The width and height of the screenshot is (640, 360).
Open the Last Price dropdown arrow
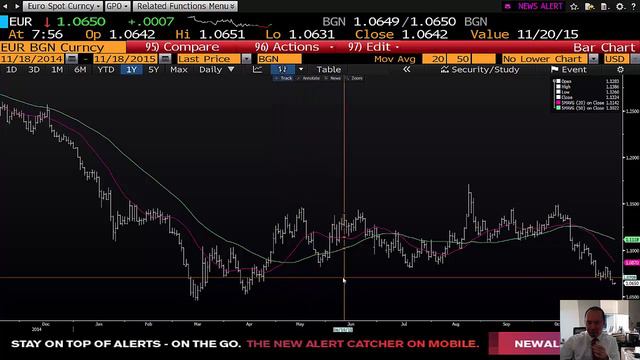[x=246, y=59]
